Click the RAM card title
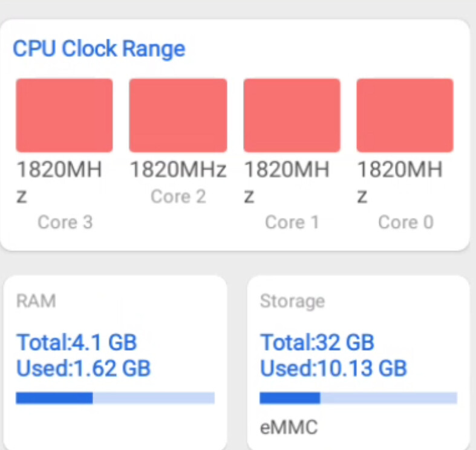The image size is (476, 450). click(x=36, y=301)
